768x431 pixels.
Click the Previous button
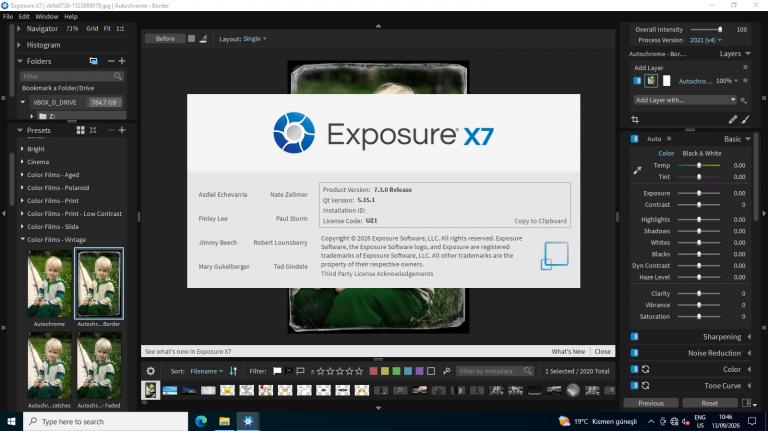[651, 403]
